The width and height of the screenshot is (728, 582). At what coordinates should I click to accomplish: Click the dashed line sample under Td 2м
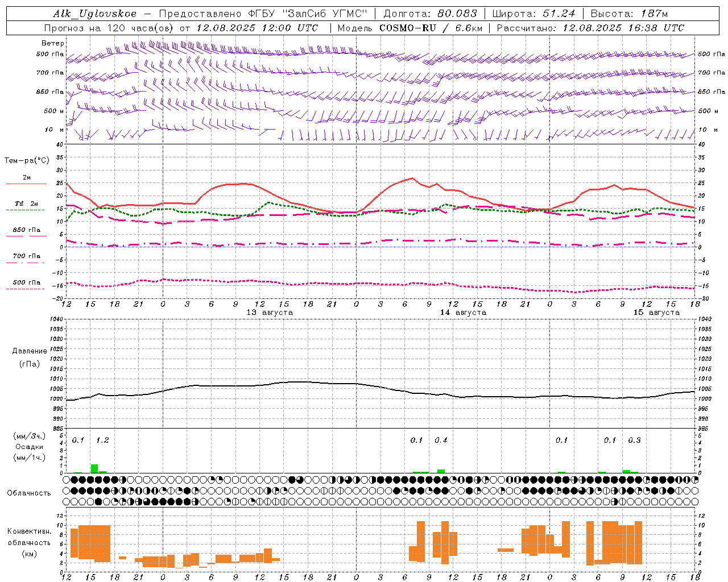(x=25, y=210)
